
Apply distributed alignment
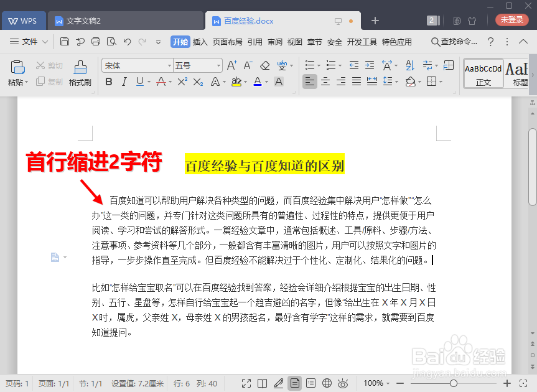click(372, 82)
